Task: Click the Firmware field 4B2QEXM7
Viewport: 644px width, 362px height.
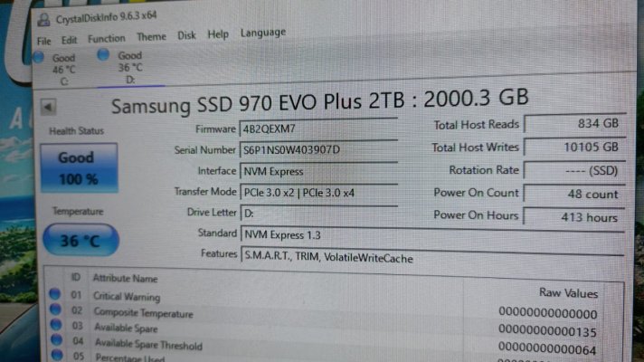Action: (318, 129)
